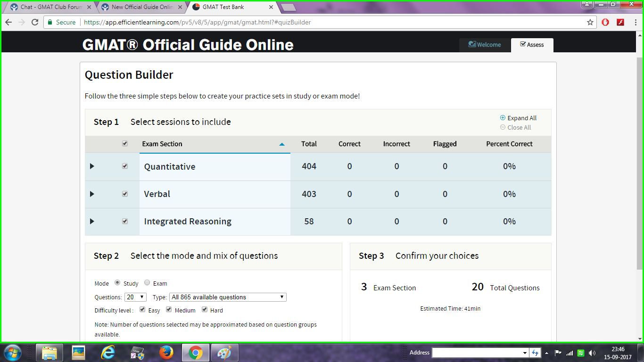This screenshot has width=644, height=362.
Task: Open Windows Explorer from the taskbar
Action: pos(50,353)
